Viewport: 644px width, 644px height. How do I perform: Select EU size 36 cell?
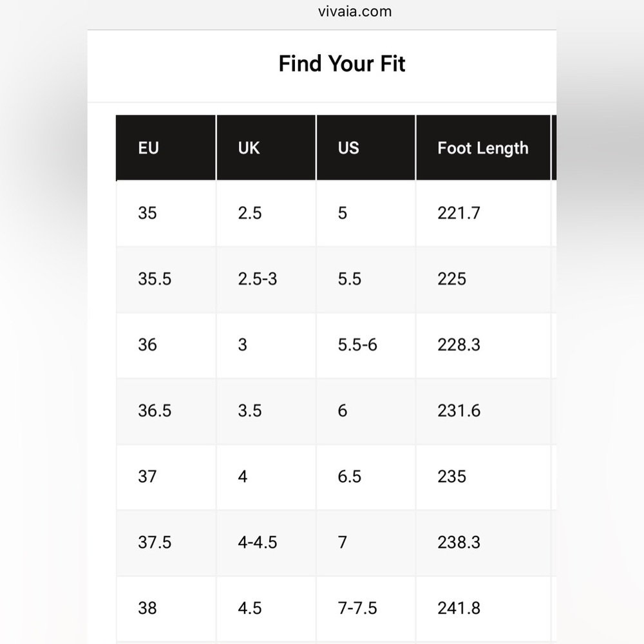166,345
